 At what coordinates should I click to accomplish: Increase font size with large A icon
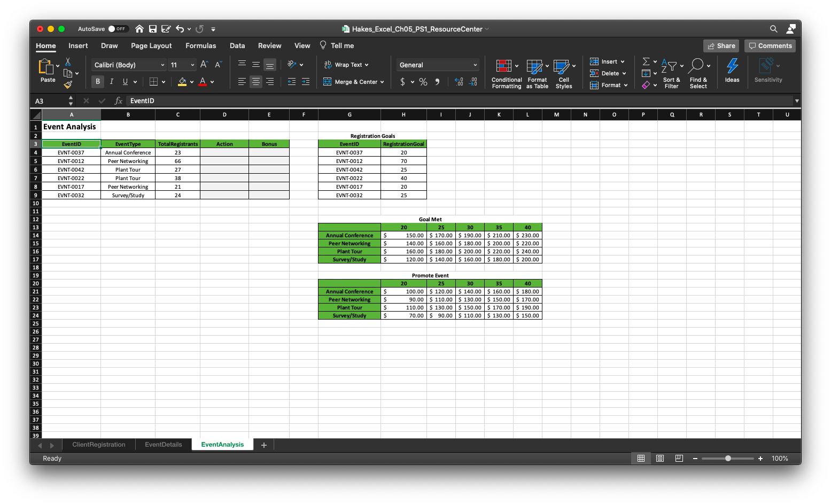(204, 65)
